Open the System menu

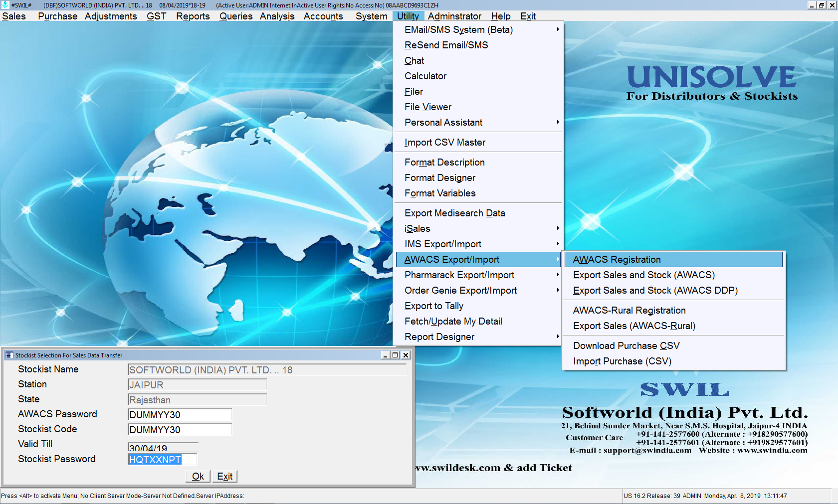click(x=371, y=16)
